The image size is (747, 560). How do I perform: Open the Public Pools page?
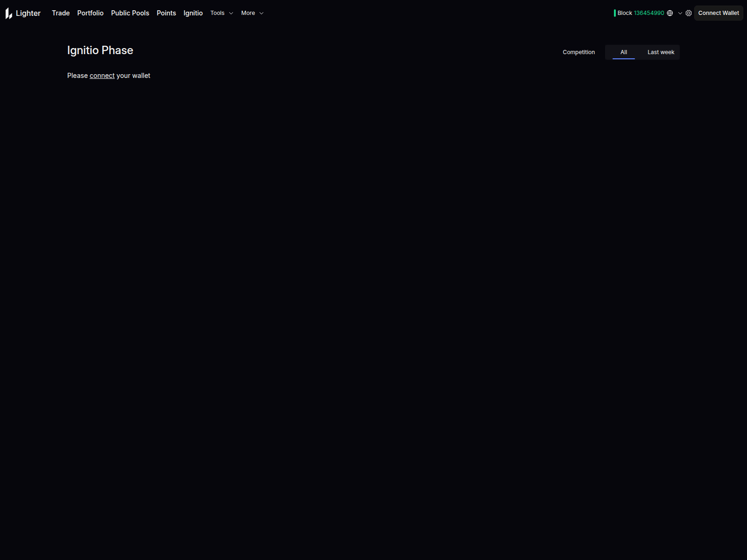point(130,13)
